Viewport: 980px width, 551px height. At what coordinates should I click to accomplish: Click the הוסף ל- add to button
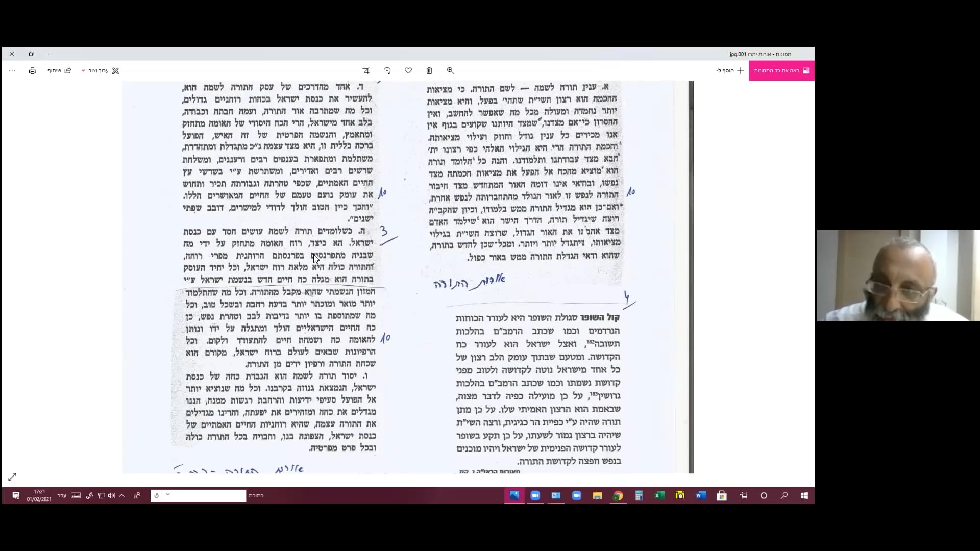(x=730, y=71)
